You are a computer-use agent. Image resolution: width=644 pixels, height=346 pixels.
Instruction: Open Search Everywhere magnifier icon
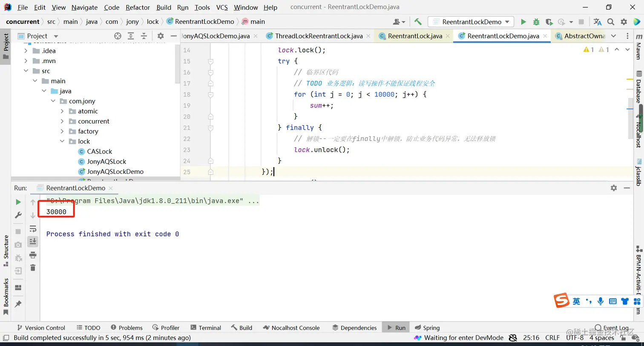point(611,22)
